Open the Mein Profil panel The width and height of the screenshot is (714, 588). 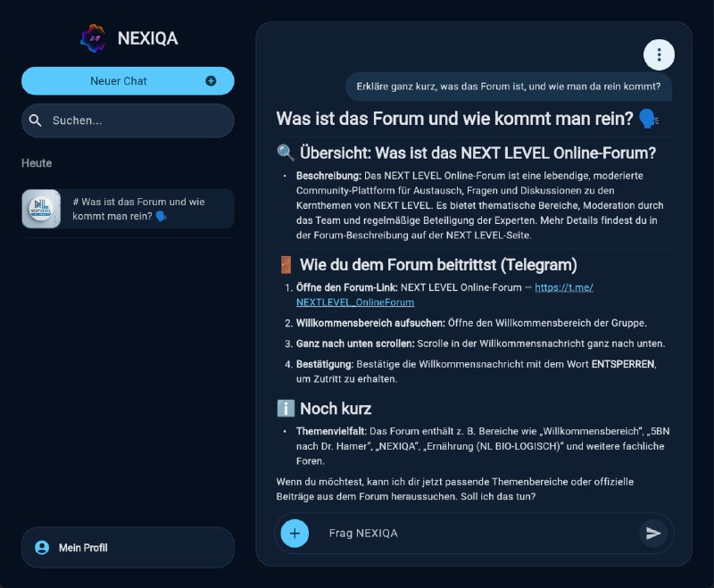pyautogui.click(x=128, y=548)
